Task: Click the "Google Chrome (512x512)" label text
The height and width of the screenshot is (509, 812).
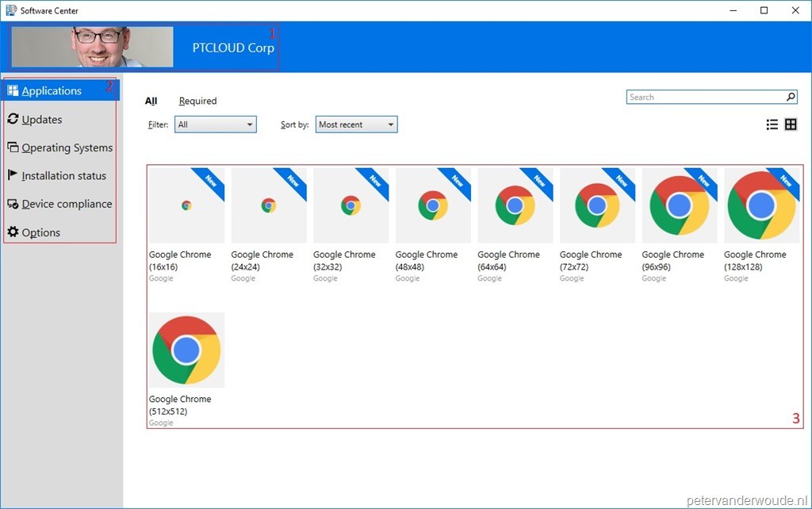Action: click(180, 405)
